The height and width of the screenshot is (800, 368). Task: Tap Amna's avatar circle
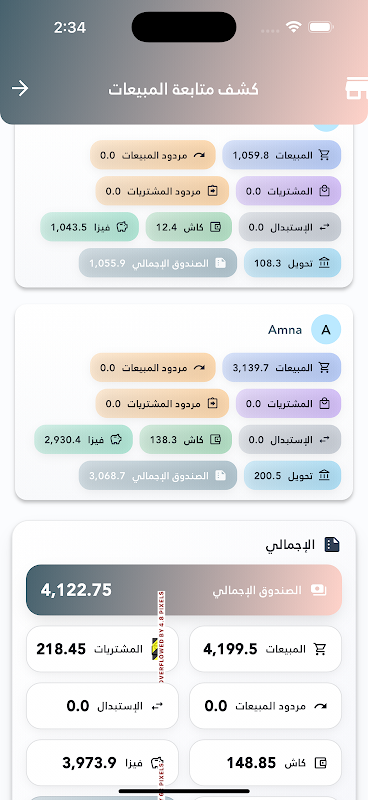[326, 330]
